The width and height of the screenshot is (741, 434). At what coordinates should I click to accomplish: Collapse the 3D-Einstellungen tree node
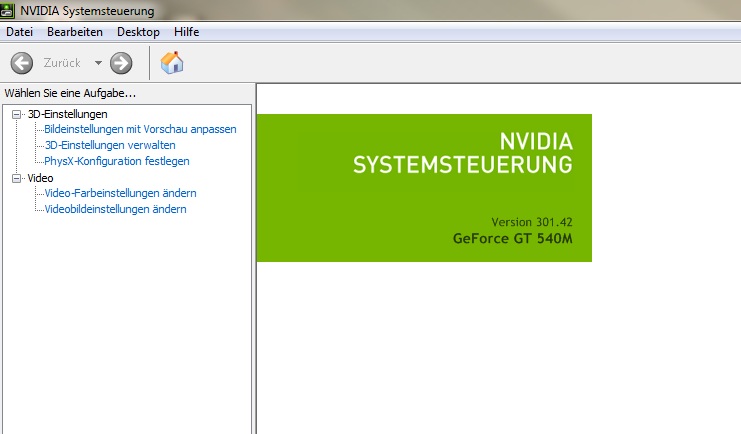(17, 114)
